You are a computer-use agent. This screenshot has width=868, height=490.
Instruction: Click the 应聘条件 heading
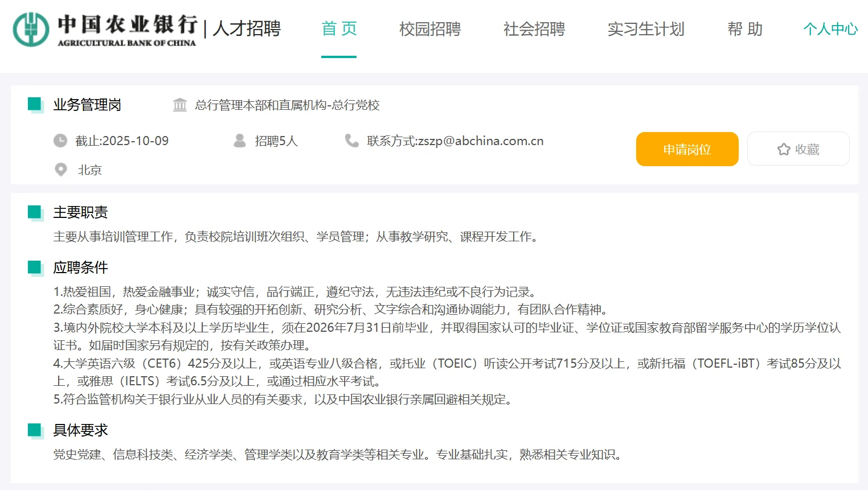[80, 267]
